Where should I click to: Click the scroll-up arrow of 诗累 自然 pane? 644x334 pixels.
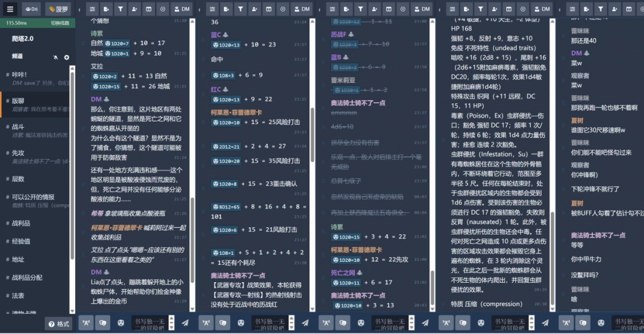pos(192,22)
